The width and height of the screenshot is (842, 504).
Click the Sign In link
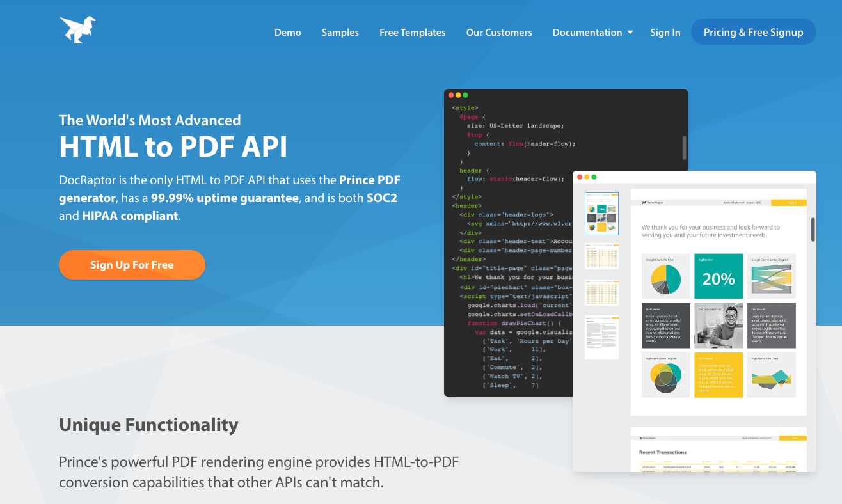point(665,32)
